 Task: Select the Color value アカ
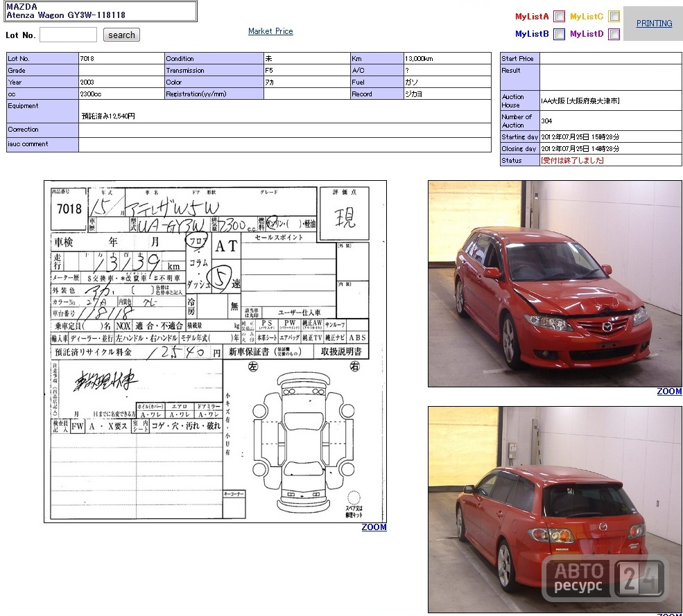click(270, 82)
